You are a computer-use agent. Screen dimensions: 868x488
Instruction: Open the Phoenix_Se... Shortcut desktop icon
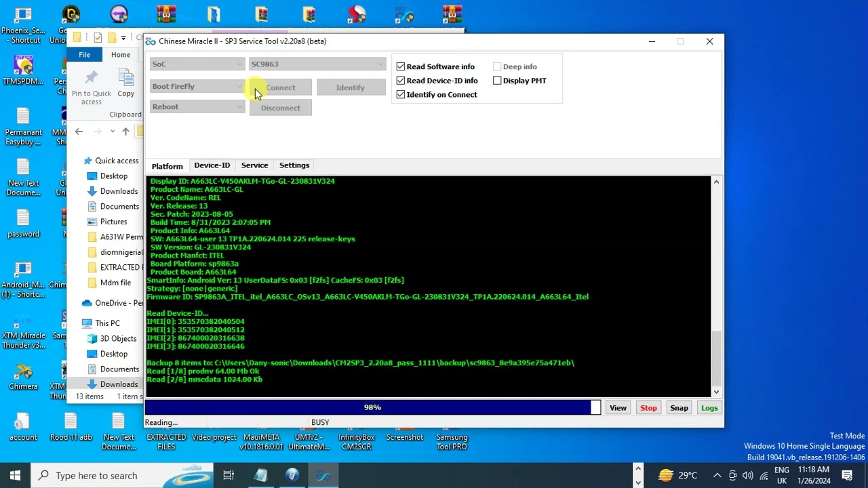pos(23,25)
